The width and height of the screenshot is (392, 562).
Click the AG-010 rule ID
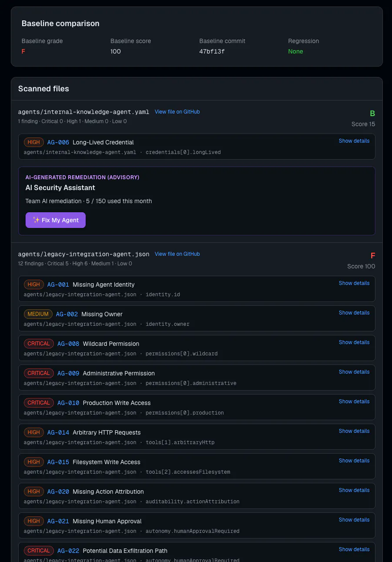[68, 403]
